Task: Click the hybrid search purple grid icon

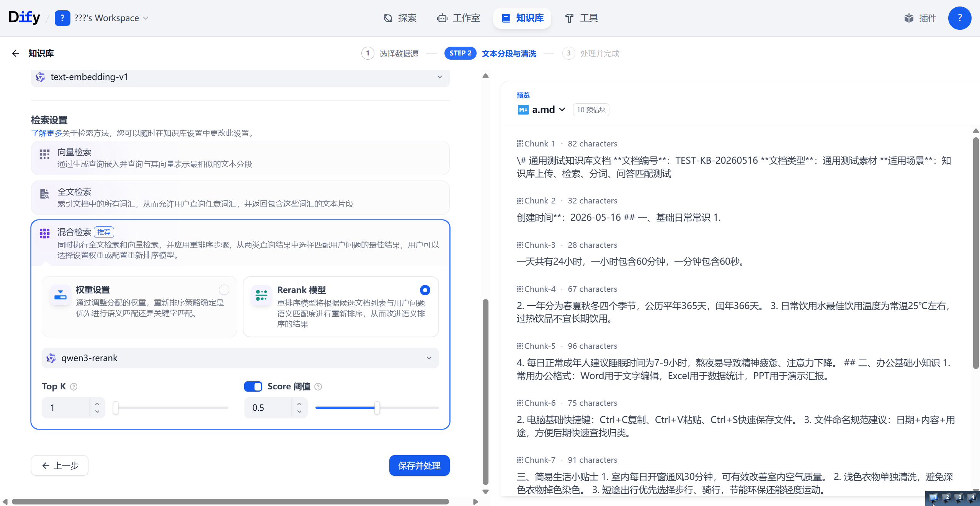Action: click(x=44, y=234)
